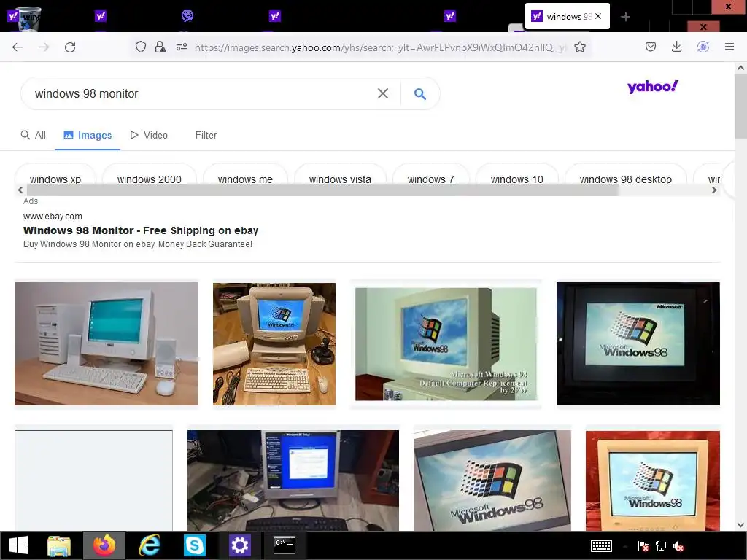Image resolution: width=747 pixels, height=560 pixels.
Task: Clear the search box text
Action: click(382, 93)
